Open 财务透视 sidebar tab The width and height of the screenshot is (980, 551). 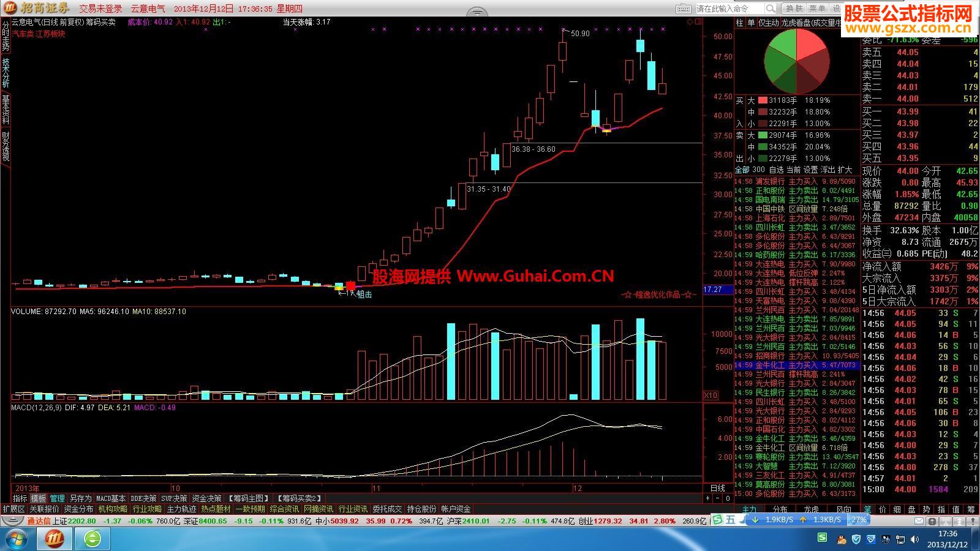pos(6,147)
